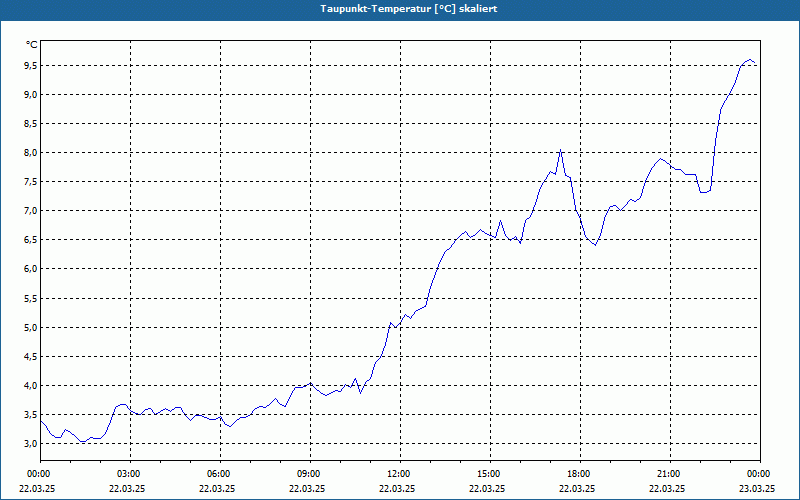
Task: Select the '3,0' y-axis label
Action: point(31,444)
